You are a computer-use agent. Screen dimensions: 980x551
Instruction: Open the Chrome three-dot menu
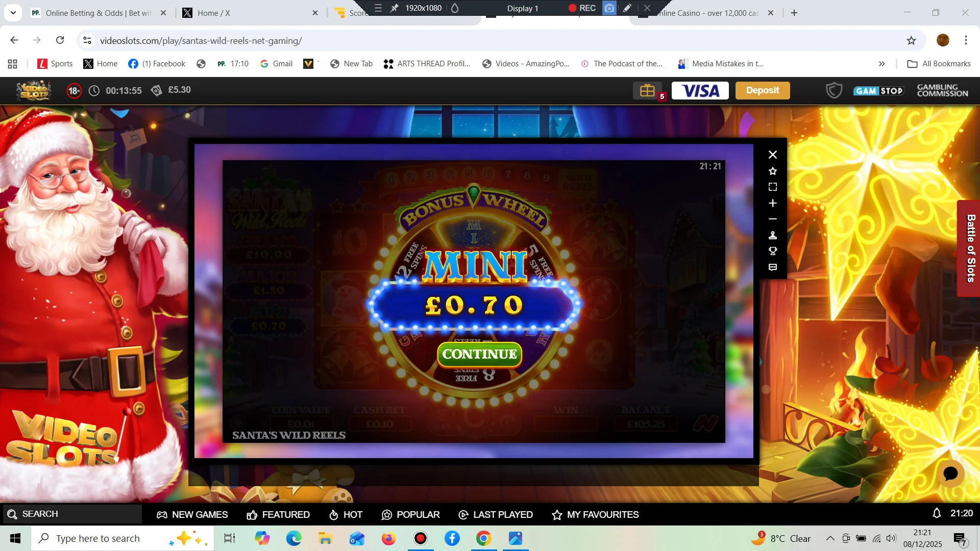[966, 40]
